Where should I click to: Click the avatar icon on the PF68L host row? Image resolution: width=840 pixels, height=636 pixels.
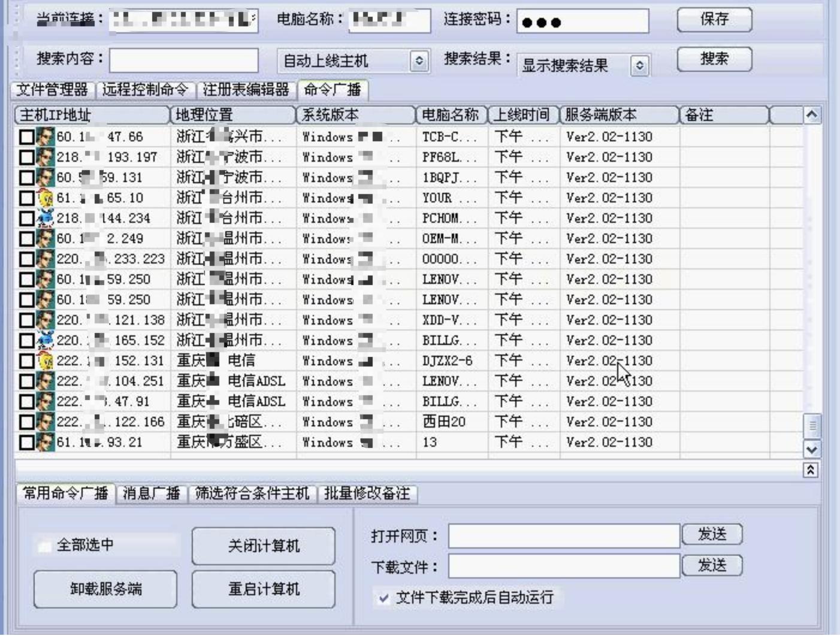coord(45,158)
